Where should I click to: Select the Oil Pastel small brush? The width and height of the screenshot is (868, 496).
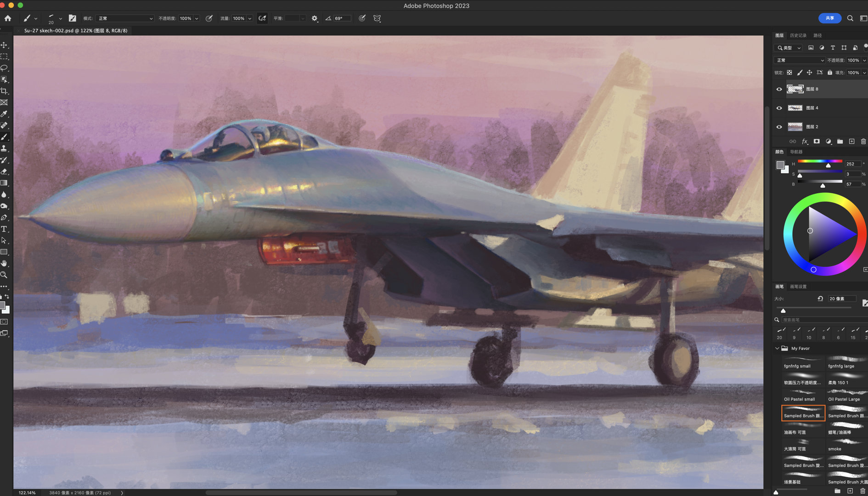coord(803,395)
